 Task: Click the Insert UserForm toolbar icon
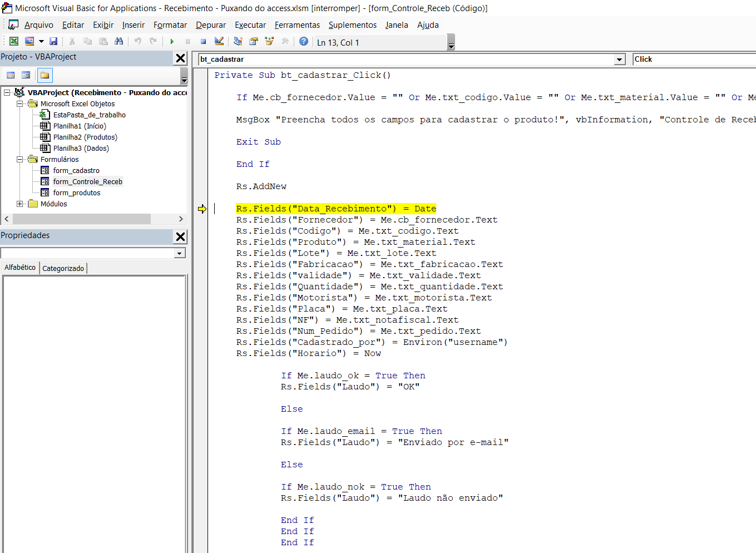(x=29, y=42)
